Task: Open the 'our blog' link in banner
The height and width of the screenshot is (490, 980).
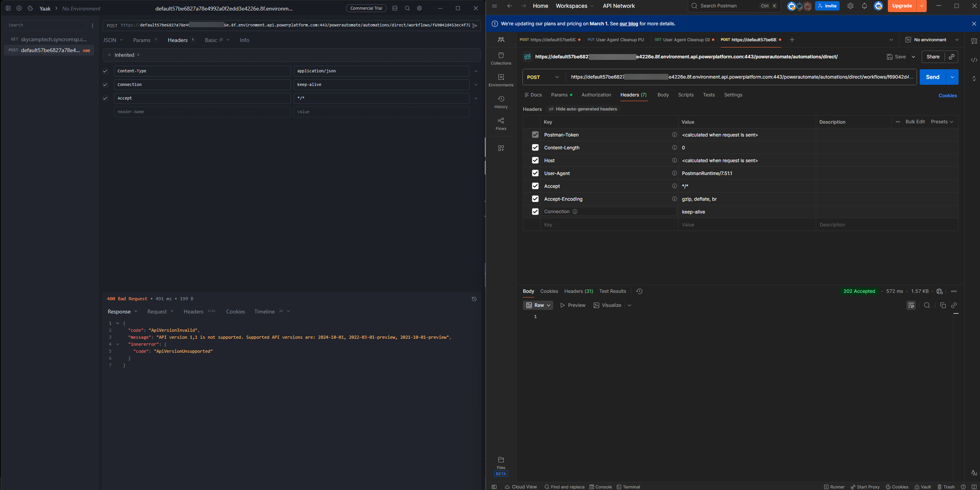Action: (629, 24)
